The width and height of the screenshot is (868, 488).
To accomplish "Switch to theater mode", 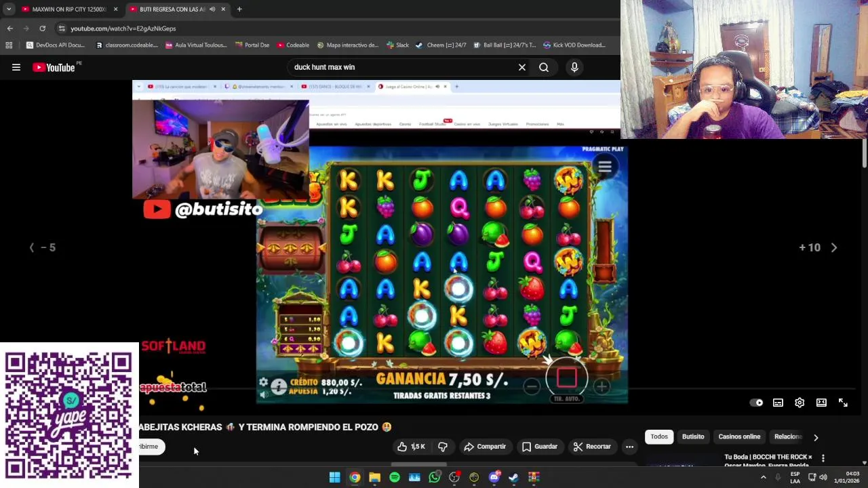I will coord(821,403).
